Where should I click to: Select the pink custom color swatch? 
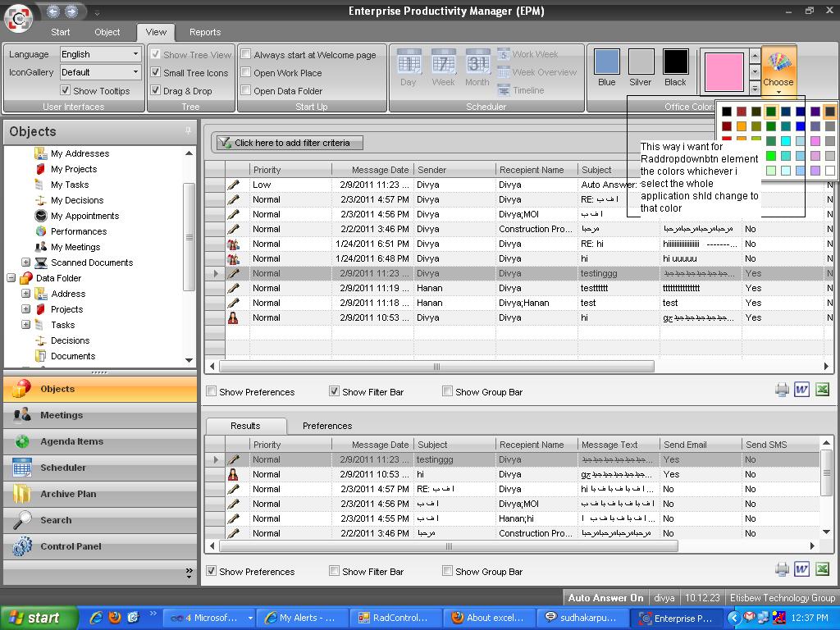[724, 72]
